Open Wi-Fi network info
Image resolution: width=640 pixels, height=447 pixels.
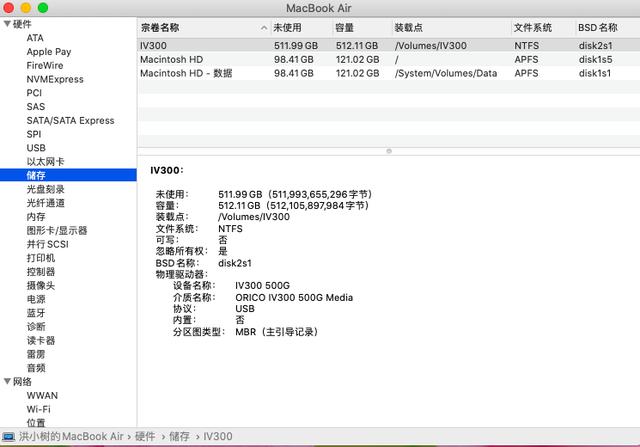click(x=38, y=409)
